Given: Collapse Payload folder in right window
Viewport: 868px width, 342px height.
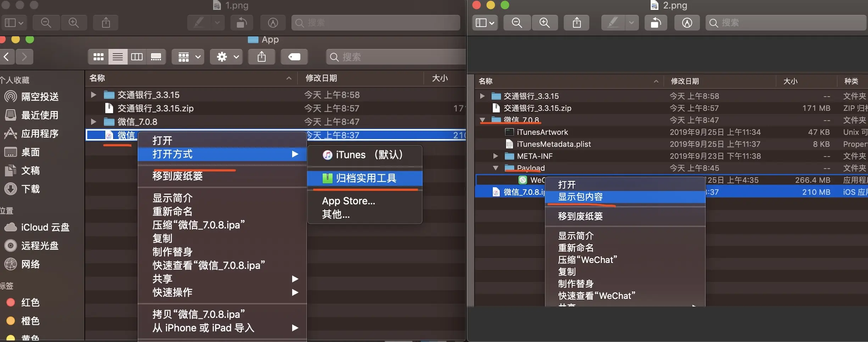Looking at the screenshot, I should (x=496, y=168).
